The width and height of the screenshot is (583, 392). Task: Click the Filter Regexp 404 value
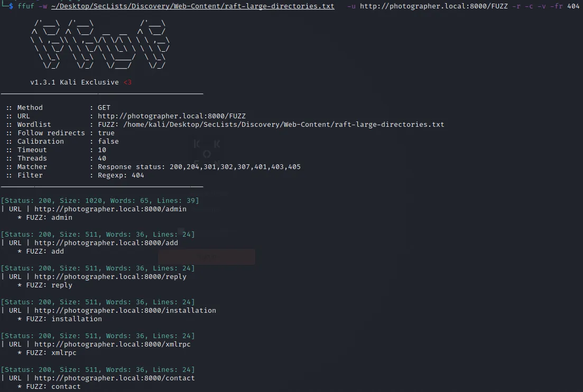pos(121,175)
